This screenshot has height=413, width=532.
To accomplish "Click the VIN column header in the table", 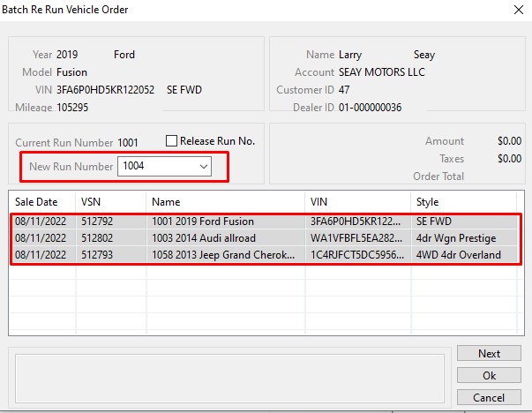I will pos(356,201).
